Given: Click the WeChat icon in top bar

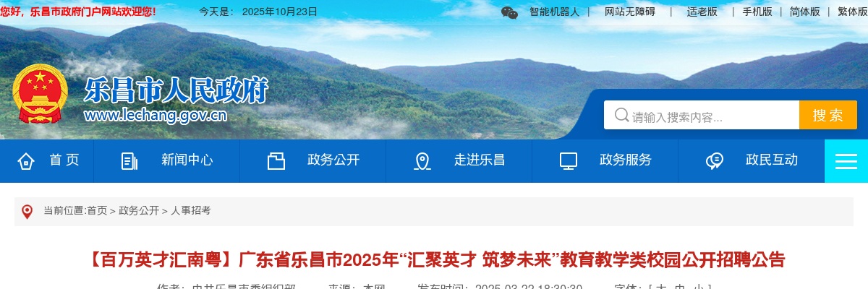Looking at the screenshot, I should [x=510, y=12].
